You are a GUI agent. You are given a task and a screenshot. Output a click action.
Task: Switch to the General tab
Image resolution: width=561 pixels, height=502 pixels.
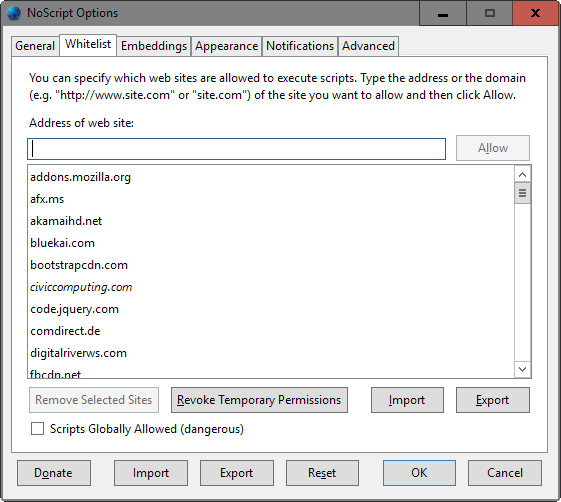coord(35,46)
